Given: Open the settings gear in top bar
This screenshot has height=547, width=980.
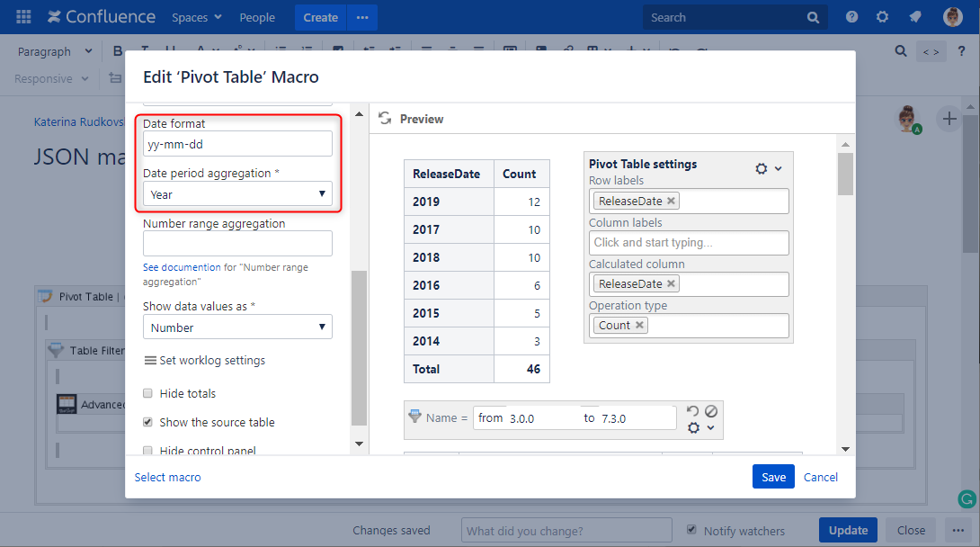Looking at the screenshot, I should coord(882,17).
